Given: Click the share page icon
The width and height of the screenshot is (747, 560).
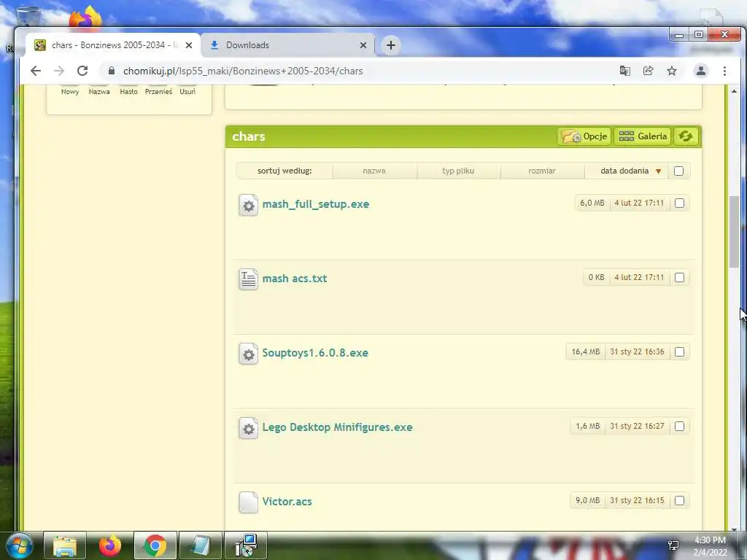Looking at the screenshot, I should point(648,71).
